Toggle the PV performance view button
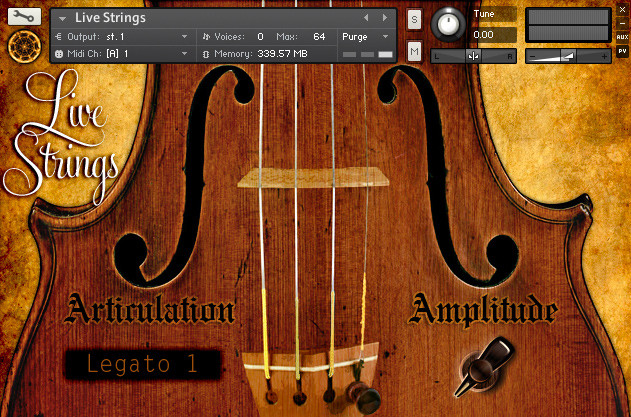The height and width of the screenshot is (417, 631). pos(622,52)
